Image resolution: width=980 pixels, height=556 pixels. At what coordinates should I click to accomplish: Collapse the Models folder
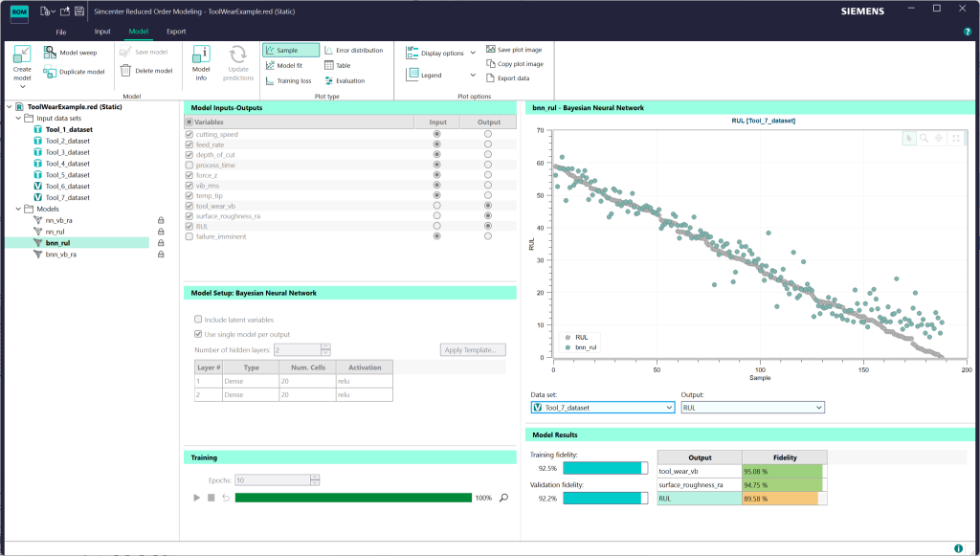(18, 209)
